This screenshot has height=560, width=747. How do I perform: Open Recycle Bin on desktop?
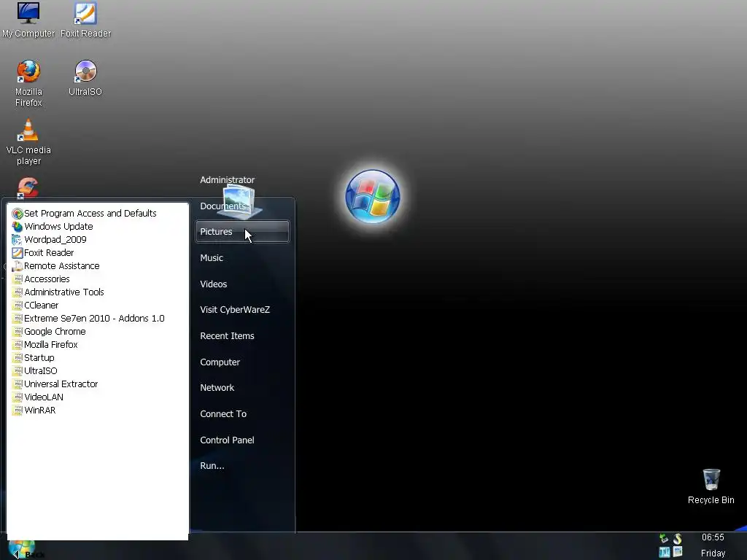(711, 486)
